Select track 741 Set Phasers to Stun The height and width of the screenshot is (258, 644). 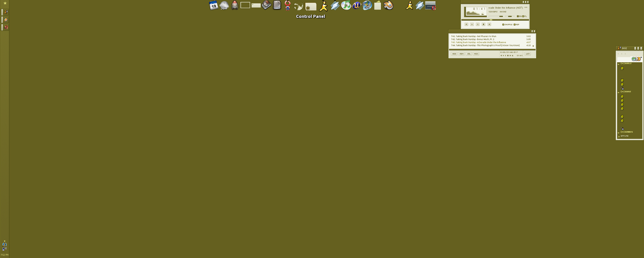click(x=491, y=36)
